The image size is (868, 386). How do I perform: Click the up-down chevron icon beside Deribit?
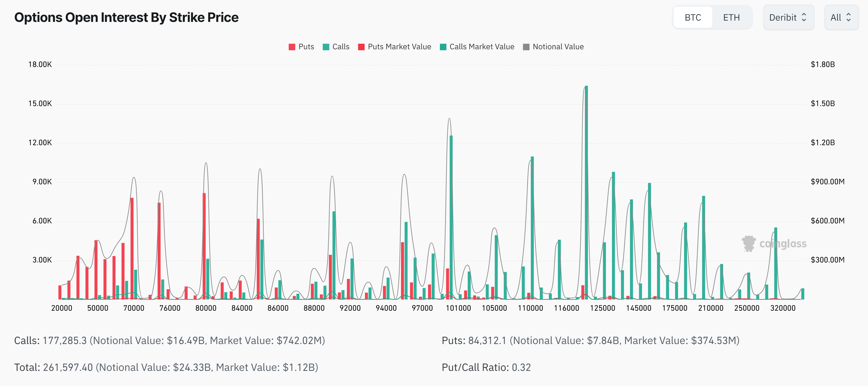(804, 17)
